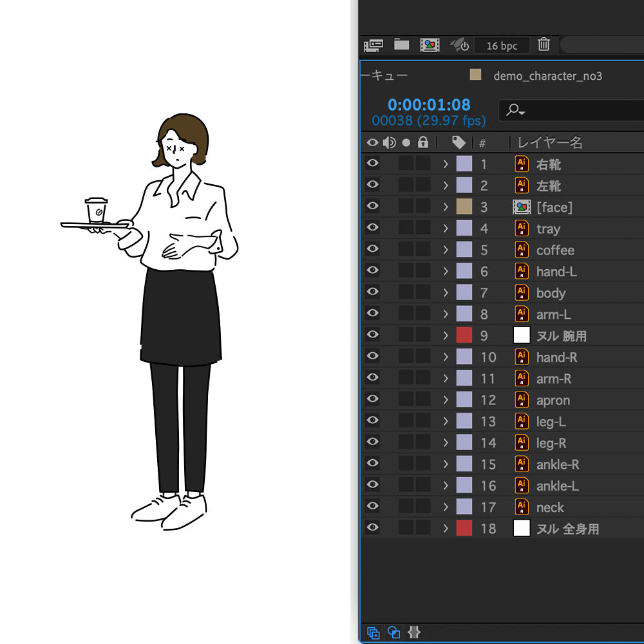
Task: Click the red label swatch of ヌル 腕用
Action: (464, 336)
